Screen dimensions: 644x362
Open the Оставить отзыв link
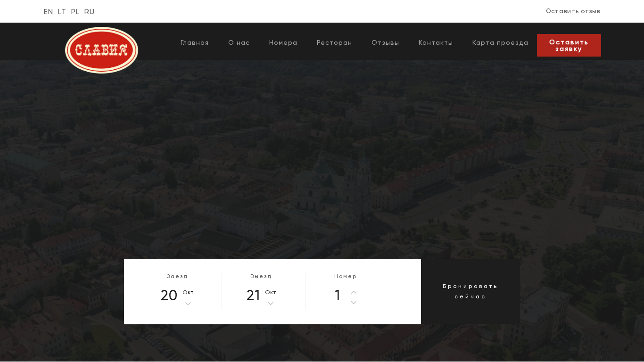573,11
